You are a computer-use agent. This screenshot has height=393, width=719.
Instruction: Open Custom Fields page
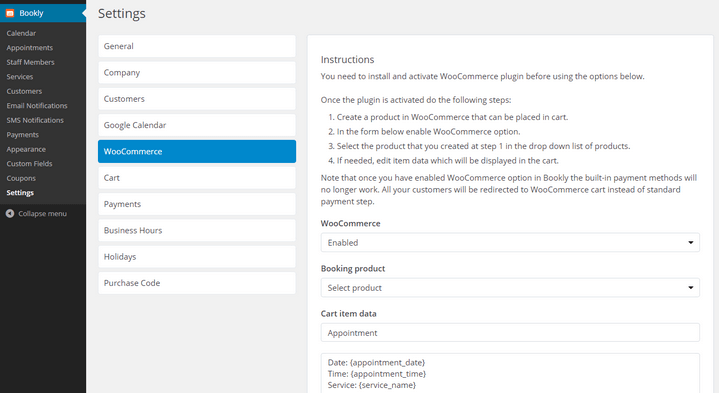[29, 164]
